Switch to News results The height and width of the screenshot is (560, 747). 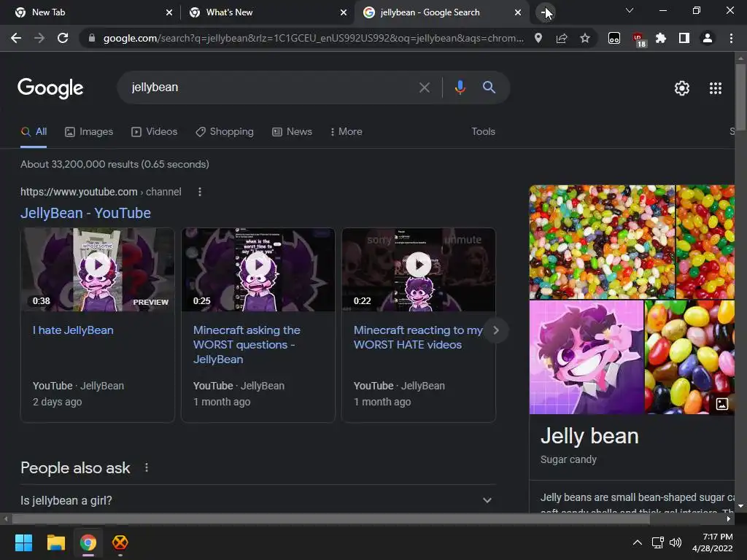point(292,131)
